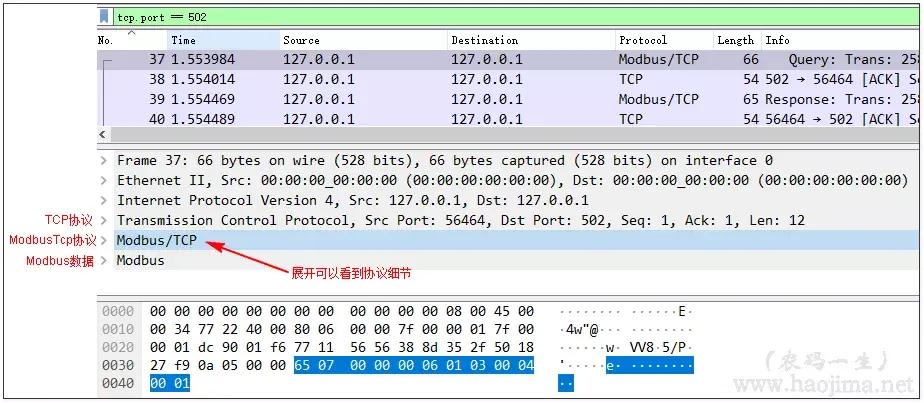Screen dimensions: 924x403
Task: Sort packets by Length column header
Action: pyautogui.click(x=737, y=40)
